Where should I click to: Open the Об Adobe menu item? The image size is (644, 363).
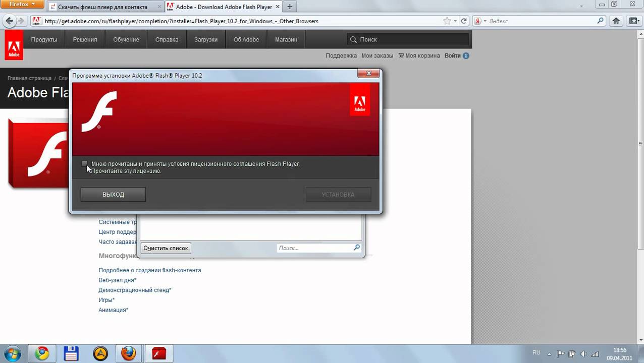coord(246,39)
